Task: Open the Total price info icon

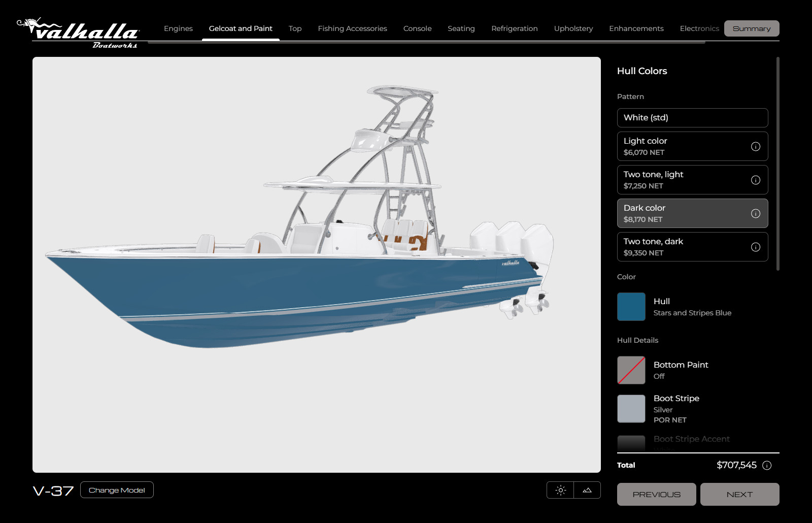Action: (767, 466)
